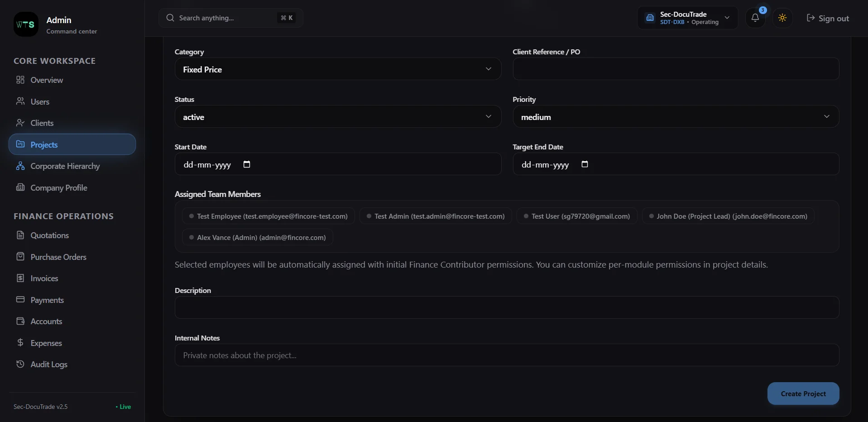Click the Invoices receipt icon

coord(20,278)
